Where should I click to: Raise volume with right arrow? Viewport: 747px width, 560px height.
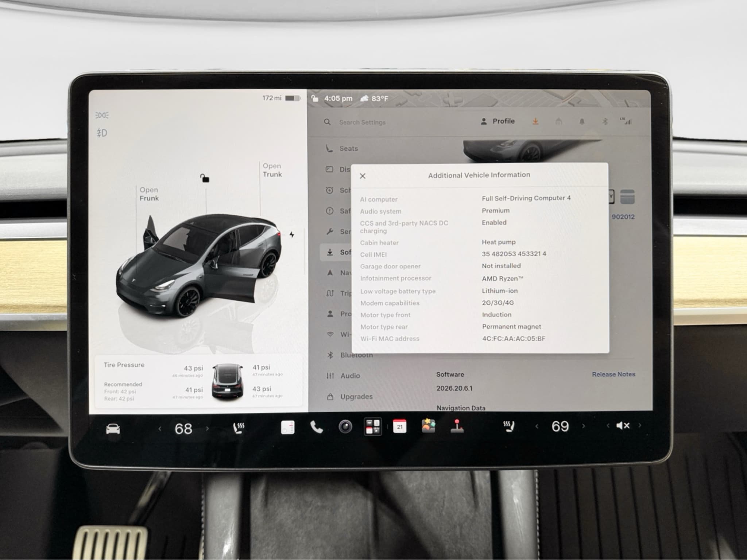pos(640,425)
